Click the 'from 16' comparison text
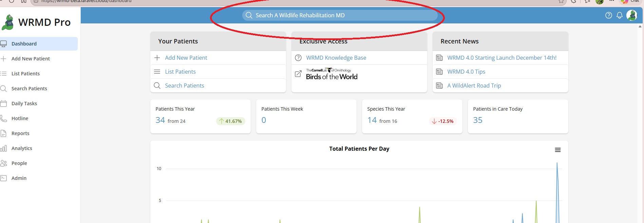The width and height of the screenshot is (644, 223). (x=388, y=121)
